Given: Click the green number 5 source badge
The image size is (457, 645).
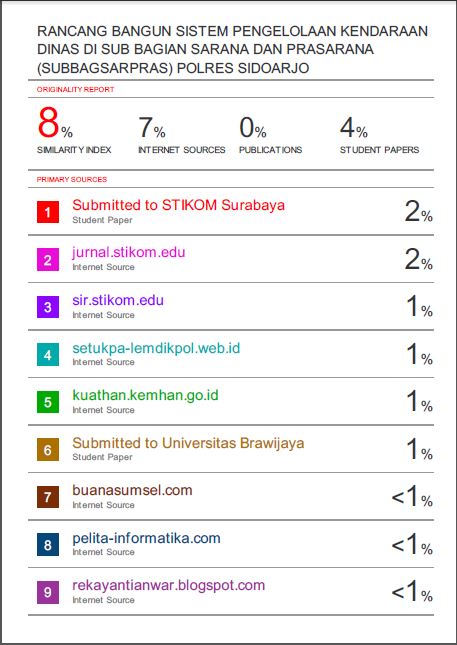Looking at the screenshot, I should click(48, 402).
